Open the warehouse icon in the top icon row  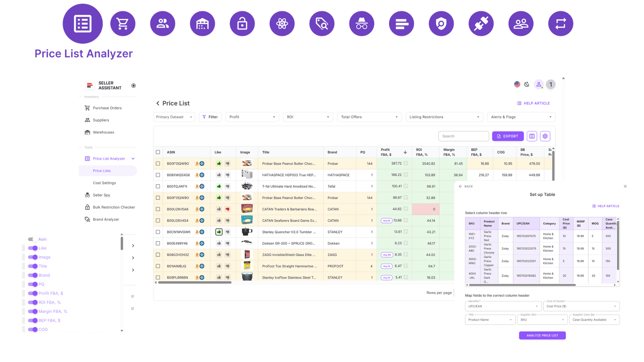(x=202, y=23)
